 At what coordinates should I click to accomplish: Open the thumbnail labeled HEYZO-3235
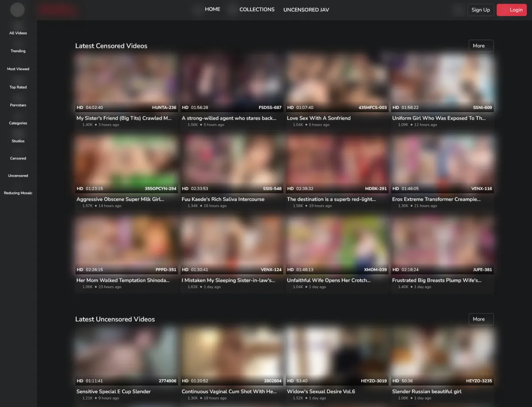click(442, 355)
